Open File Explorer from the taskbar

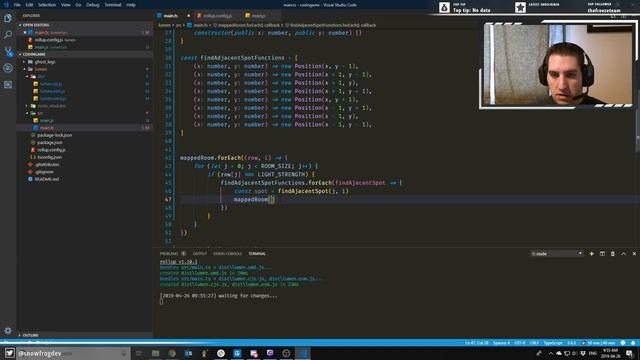click(x=156, y=353)
